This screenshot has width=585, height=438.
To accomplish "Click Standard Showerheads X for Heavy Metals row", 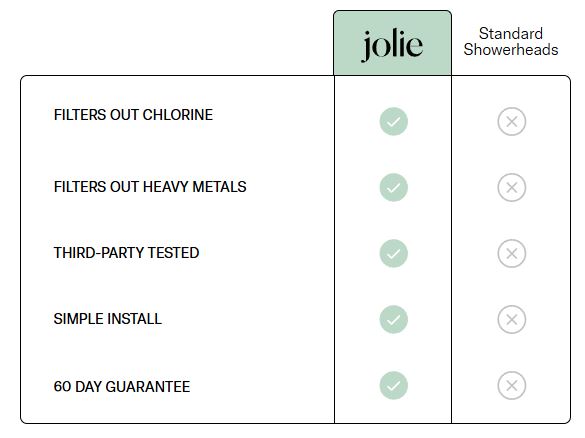I will coord(512,187).
